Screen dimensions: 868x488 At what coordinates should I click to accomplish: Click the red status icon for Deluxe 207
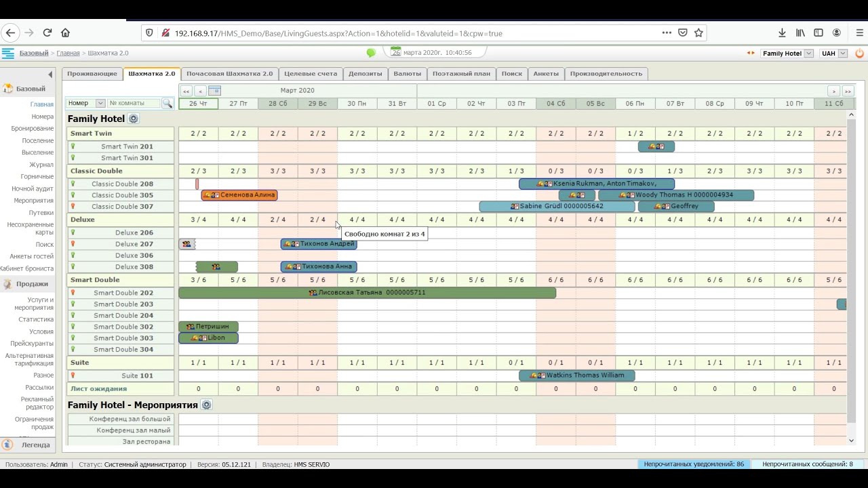[x=73, y=244]
